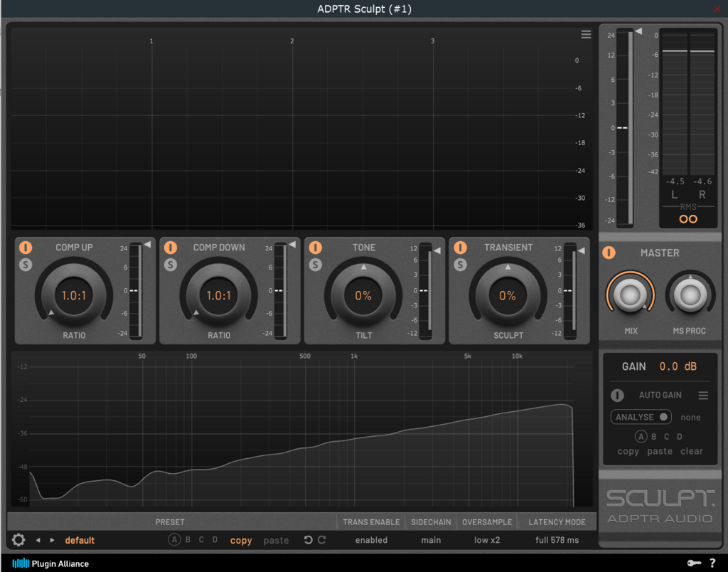Click the MS Proc knob

(x=690, y=295)
